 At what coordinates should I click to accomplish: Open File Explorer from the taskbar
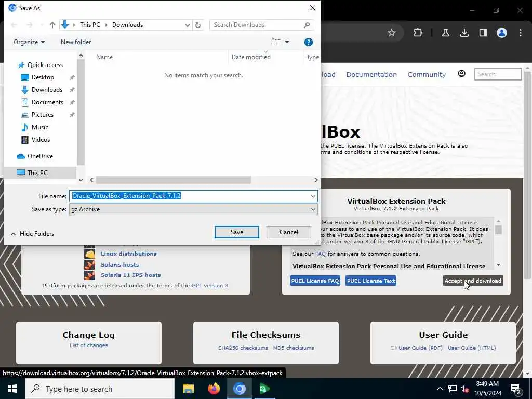coord(188,389)
